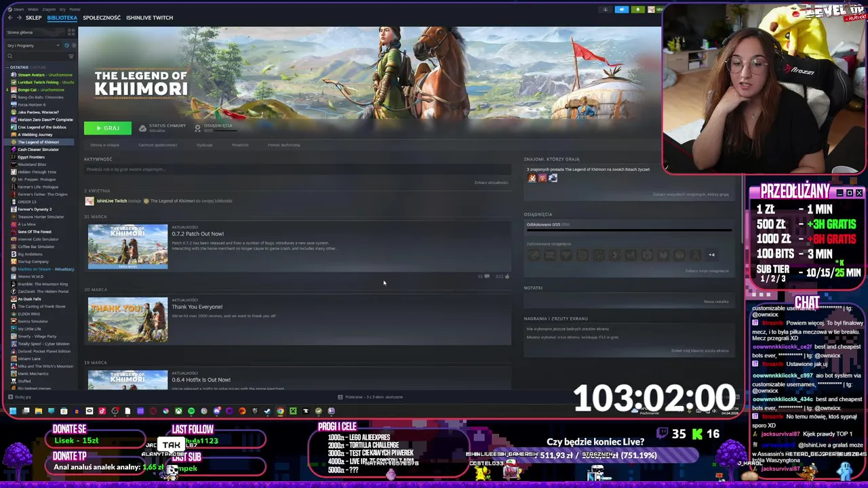This screenshot has height=488, width=868.
Task: Open the Steam notifications bell icon
Action: 638,9
